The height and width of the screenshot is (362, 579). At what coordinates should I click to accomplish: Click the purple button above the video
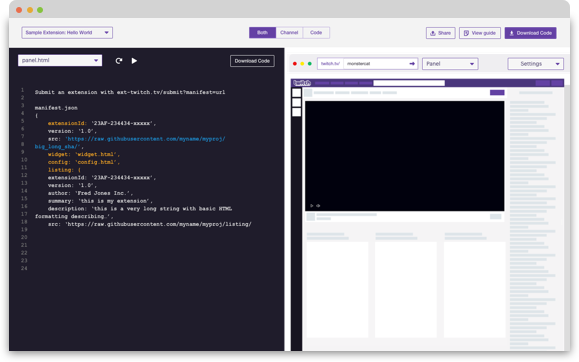(x=497, y=92)
